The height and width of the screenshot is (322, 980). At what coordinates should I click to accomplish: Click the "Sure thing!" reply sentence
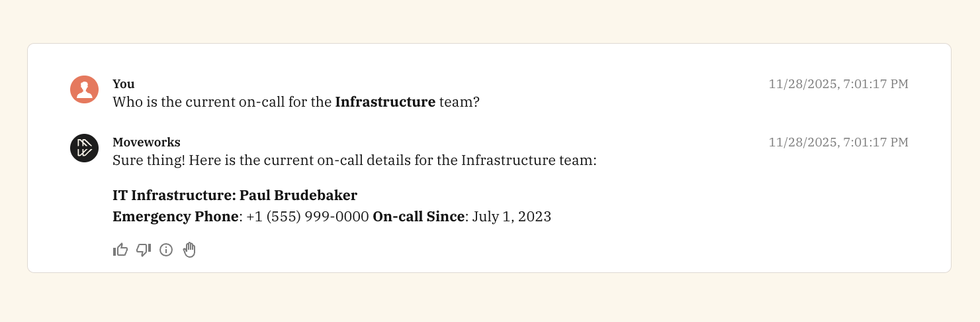coord(355,160)
